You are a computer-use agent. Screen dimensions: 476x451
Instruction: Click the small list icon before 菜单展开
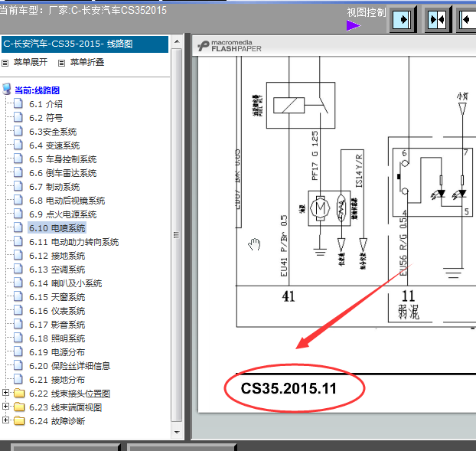5,63
